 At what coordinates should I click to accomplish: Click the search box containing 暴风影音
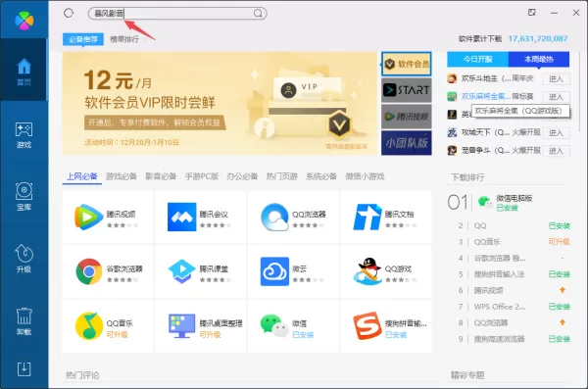[177, 14]
